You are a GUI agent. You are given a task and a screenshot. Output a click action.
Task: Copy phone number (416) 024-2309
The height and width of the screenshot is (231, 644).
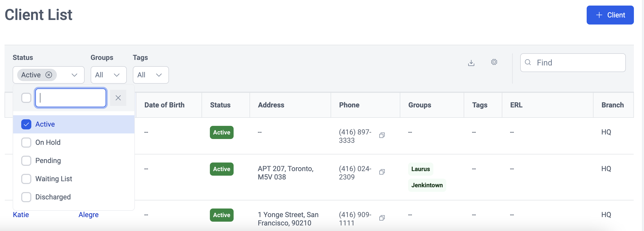coord(382,172)
